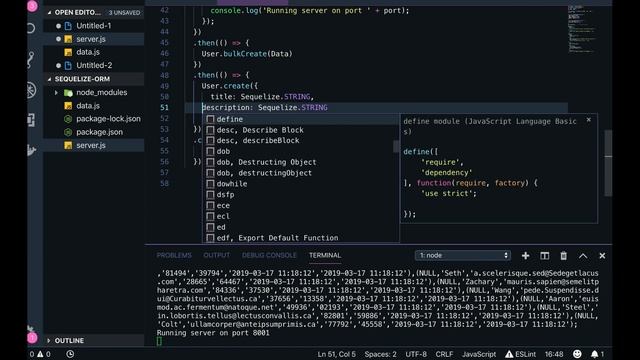
Task: Select terminal from the 1: node dropdown
Action: pyautogui.click(x=463, y=256)
